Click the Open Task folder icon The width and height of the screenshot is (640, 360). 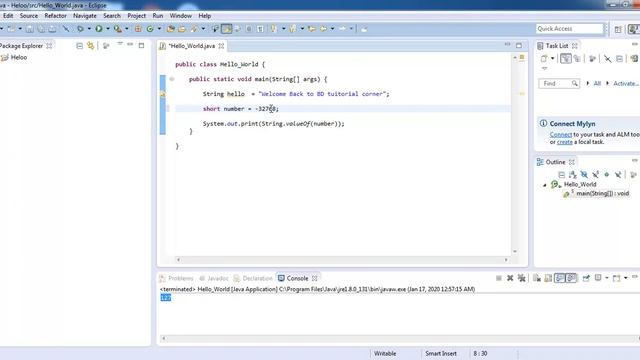click(182, 29)
